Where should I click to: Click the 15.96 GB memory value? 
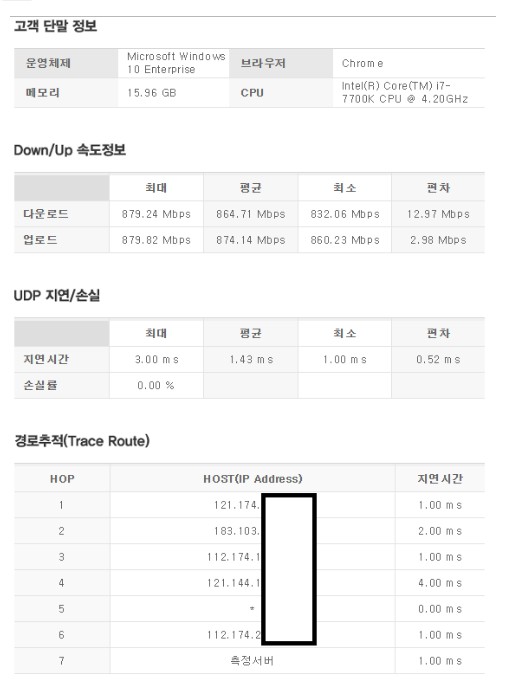[152, 93]
